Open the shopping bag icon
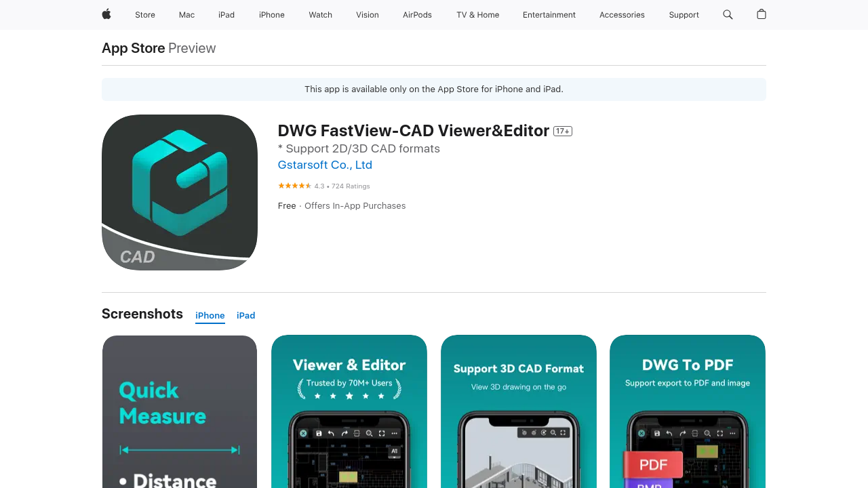Viewport: 868px width, 488px height. [762, 14]
